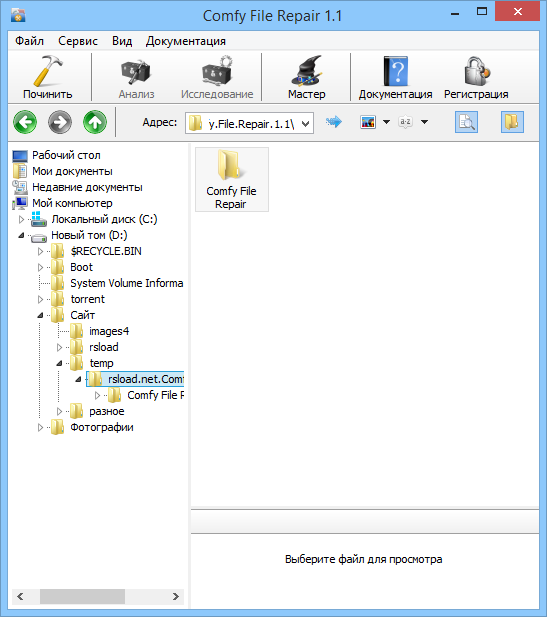547x617 pixels.
Task: Go back with the green left arrow
Action: pyautogui.click(x=25, y=122)
